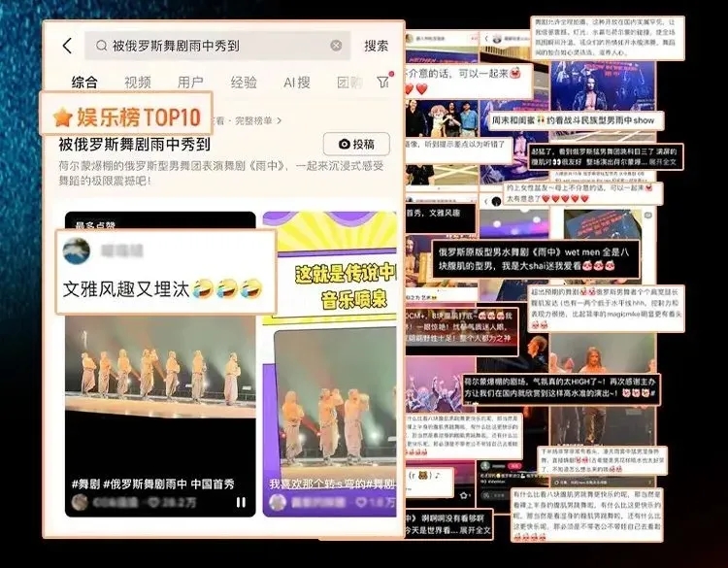
Task: Click the topic description starting 荷尔蒙爆棚的俄罗斯型男舞团
Action: 221,173
